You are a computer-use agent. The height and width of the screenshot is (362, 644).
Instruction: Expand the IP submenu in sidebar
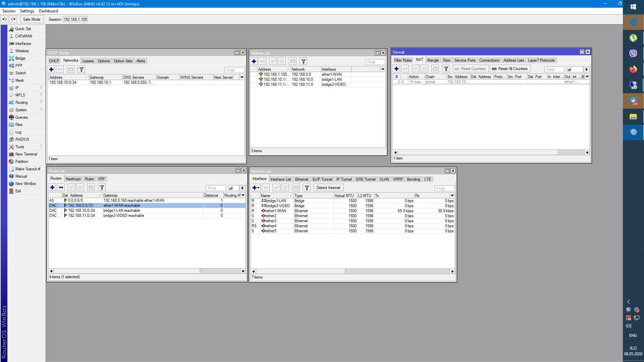coord(42,87)
